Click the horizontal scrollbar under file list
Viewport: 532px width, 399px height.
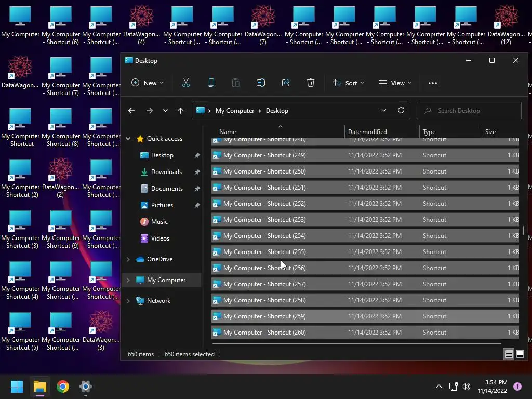pyautogui.click(x=357, y=344)
